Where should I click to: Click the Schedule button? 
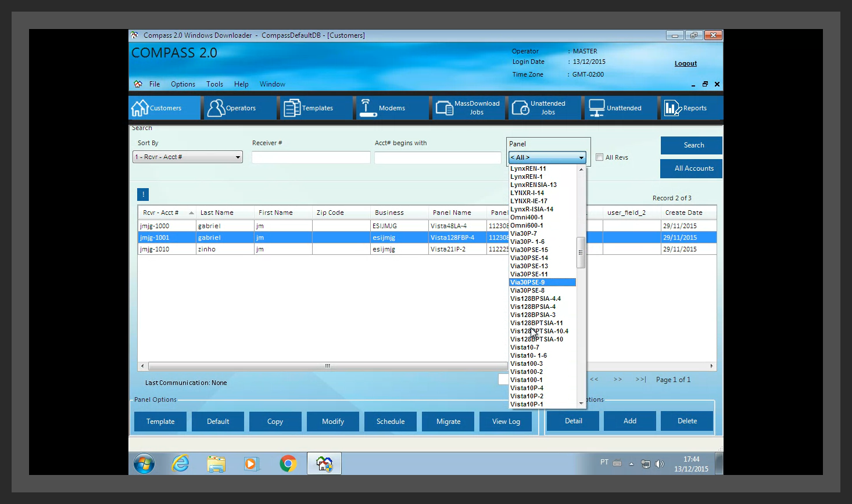click(x=391, y=422)
